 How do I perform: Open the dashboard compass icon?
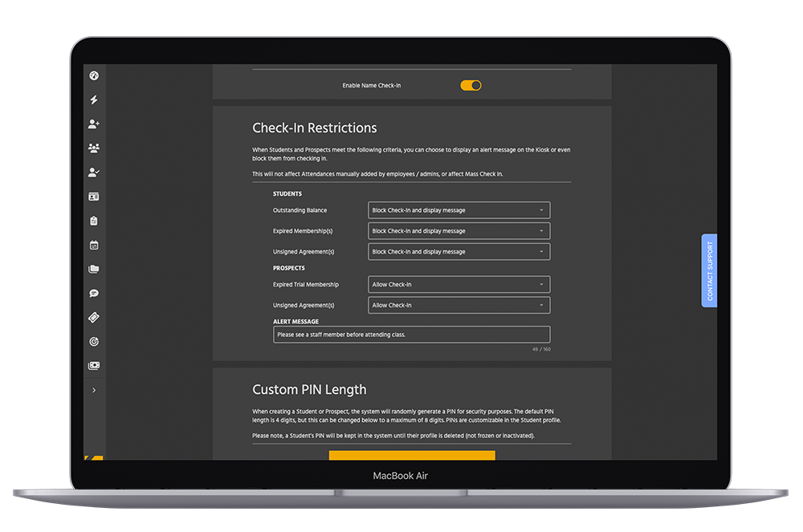tap(94, 75)
